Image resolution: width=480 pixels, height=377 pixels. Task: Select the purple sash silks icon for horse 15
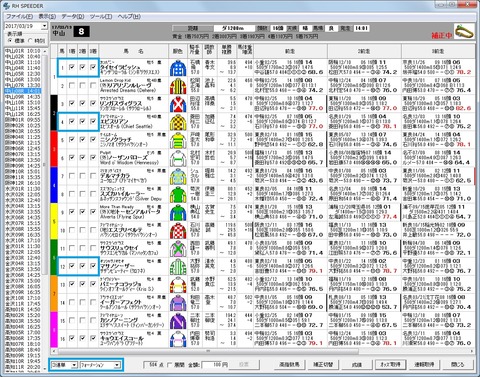[178, 321]
